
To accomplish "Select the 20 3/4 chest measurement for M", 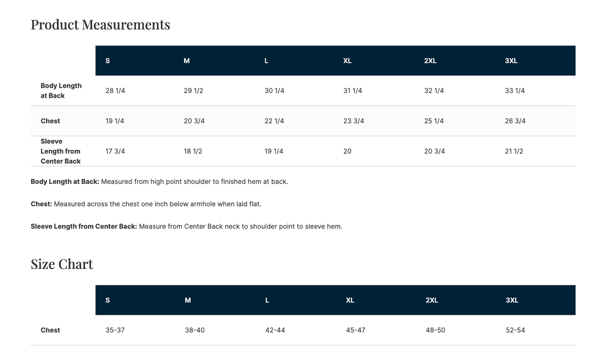I will click(194, 121).
